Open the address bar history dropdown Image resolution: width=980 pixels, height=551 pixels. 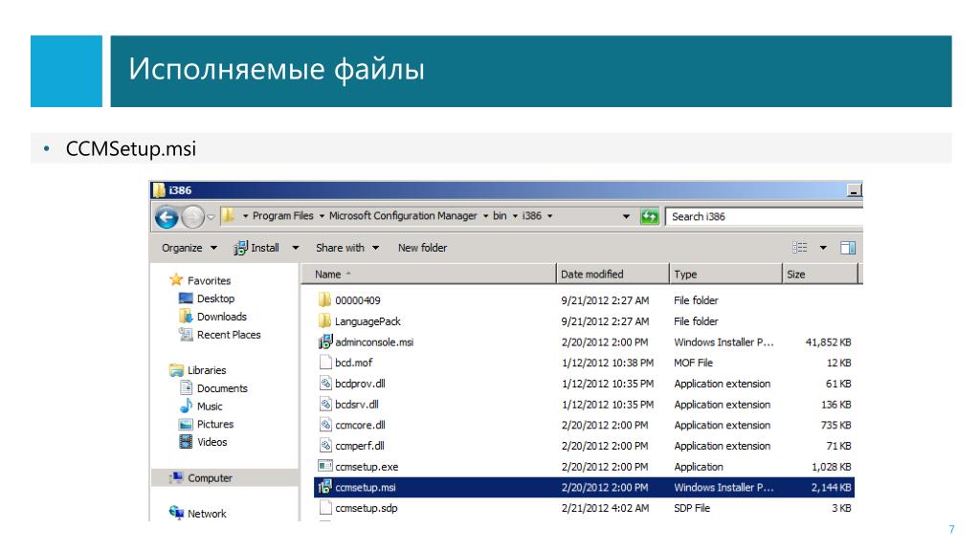point(626,217)
